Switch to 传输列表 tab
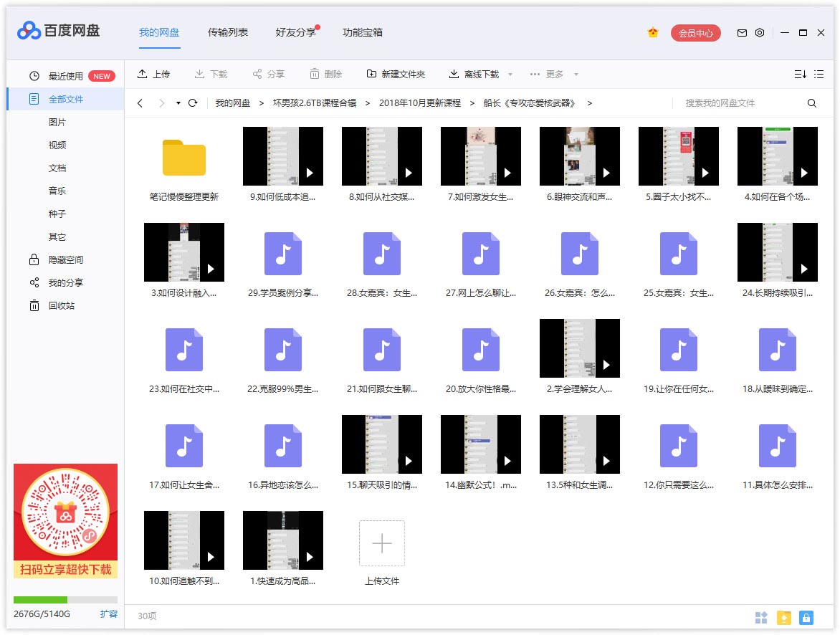This screenshot has height=635, width=840. click(x=228, y=32)
